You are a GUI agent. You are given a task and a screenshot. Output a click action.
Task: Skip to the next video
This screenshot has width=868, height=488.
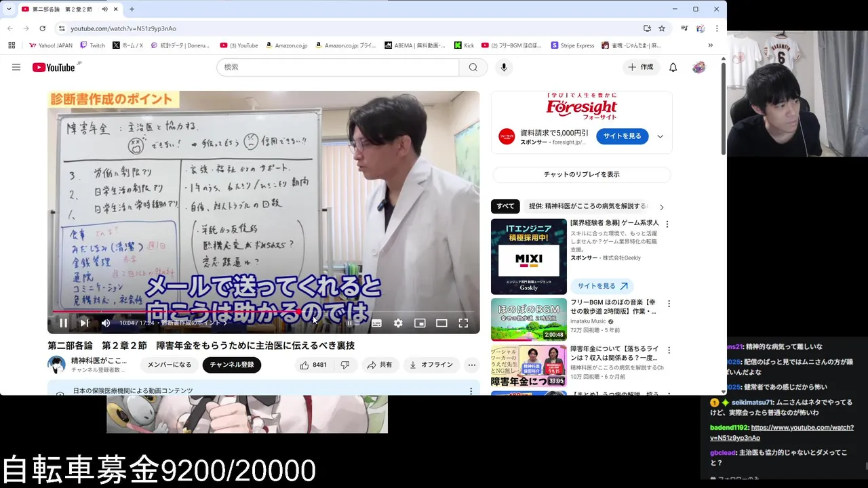84,323
